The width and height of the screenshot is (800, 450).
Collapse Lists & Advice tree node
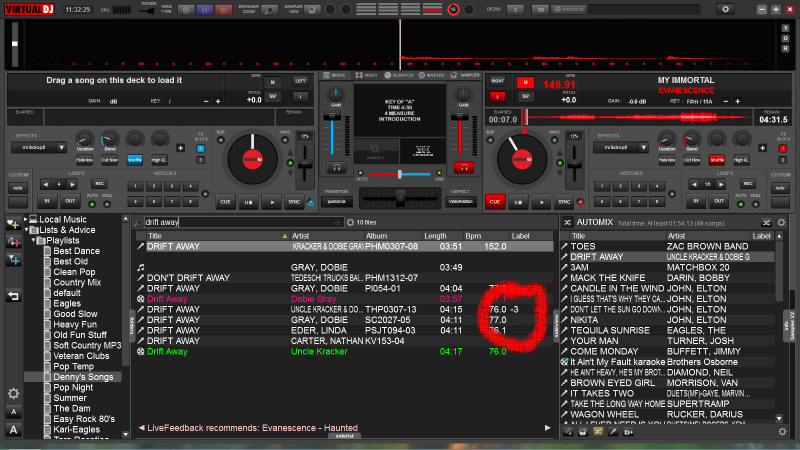[x=26, y=230]
